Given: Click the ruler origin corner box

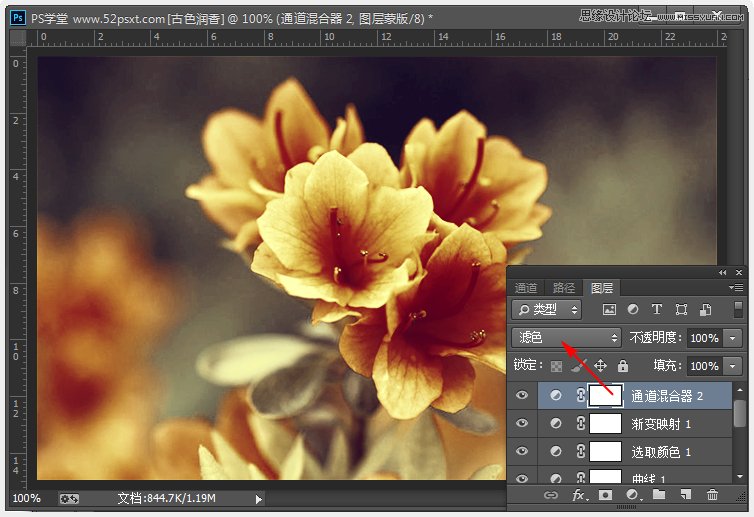Looking at the screenshot, I should click(18, 38).
